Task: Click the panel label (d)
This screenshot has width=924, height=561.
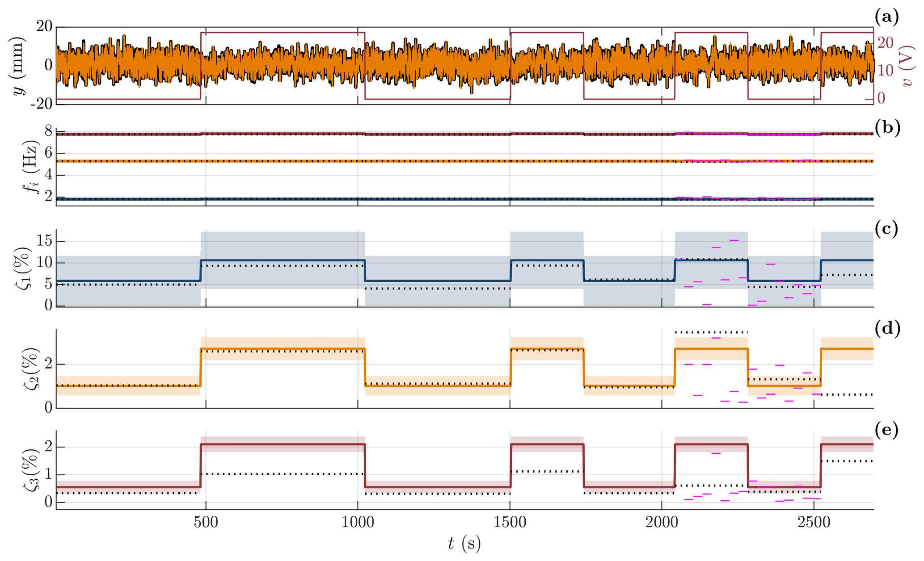Action: [x=886, y=329]
